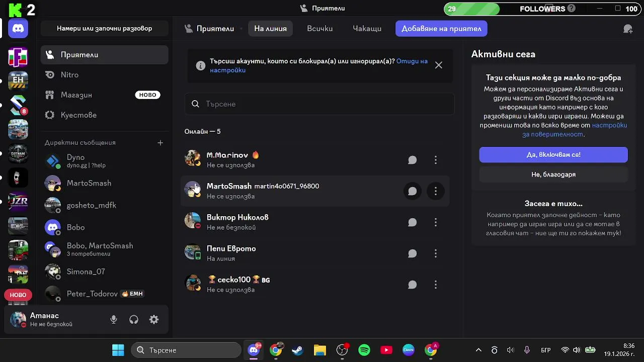Click Атанас user profile avatar

pyautogui.click(x=18, y=320)
